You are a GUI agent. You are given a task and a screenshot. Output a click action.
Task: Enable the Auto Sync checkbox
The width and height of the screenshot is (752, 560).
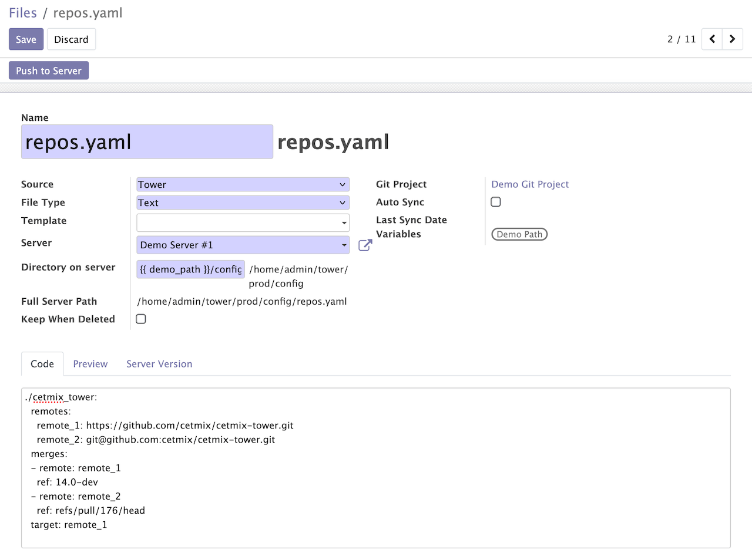tap(495, 201)
